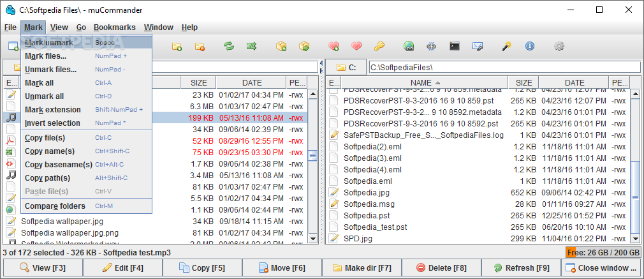Open Run command terminal icon

[454, 46]
